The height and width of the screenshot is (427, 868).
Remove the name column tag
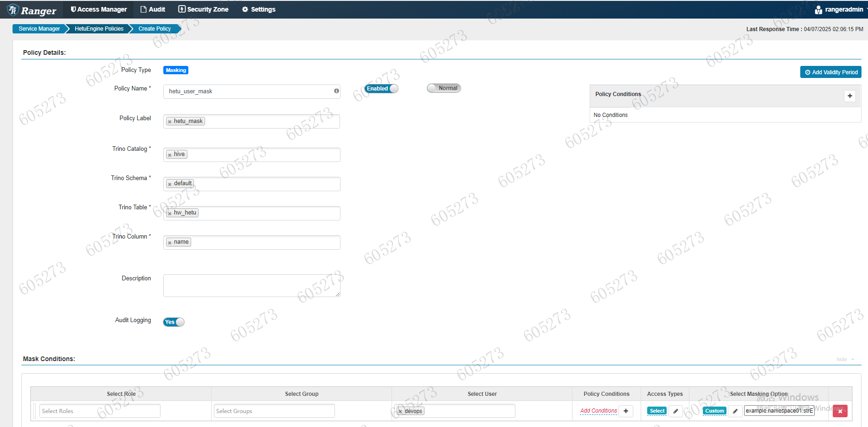170,242
